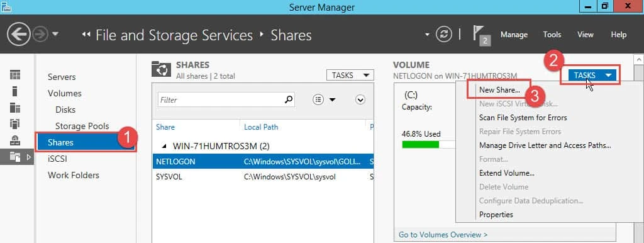
Task: Close the Server Manager window
Action: [x=628, y=6]
